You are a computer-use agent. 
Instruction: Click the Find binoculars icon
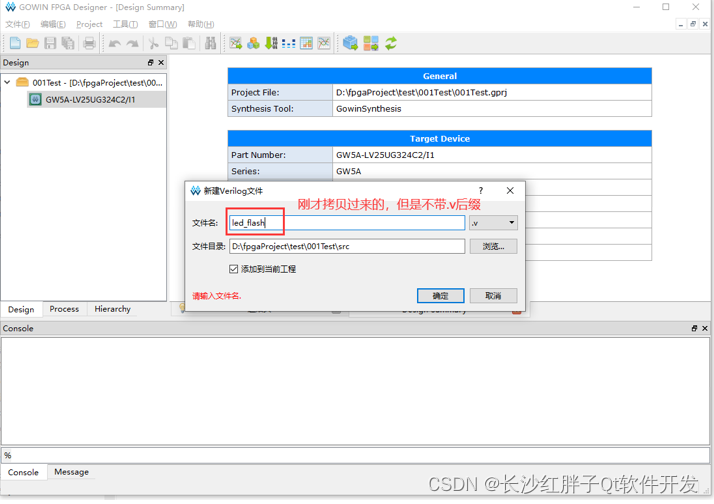(210, 43)
